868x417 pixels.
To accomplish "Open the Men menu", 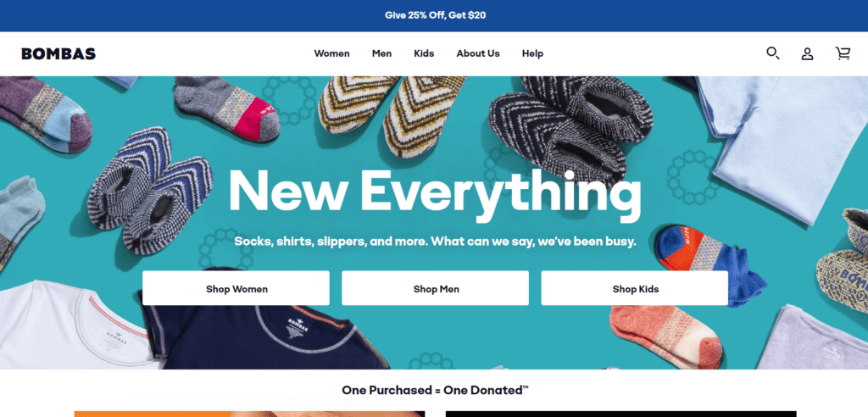I will point(381,53).
